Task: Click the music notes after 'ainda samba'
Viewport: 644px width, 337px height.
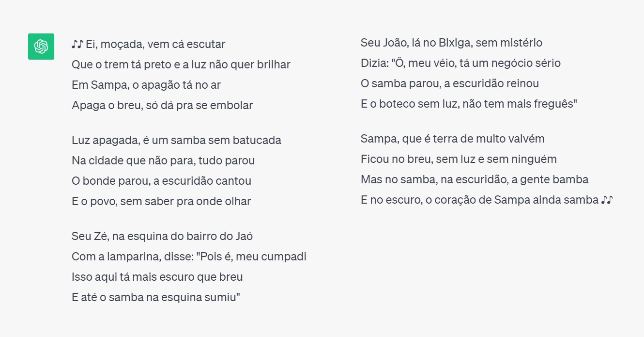Action: (607, 200)
